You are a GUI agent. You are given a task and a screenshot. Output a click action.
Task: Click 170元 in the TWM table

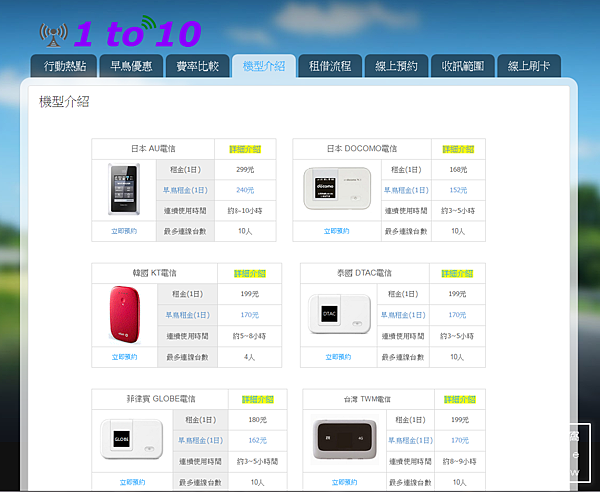[460, 440]
